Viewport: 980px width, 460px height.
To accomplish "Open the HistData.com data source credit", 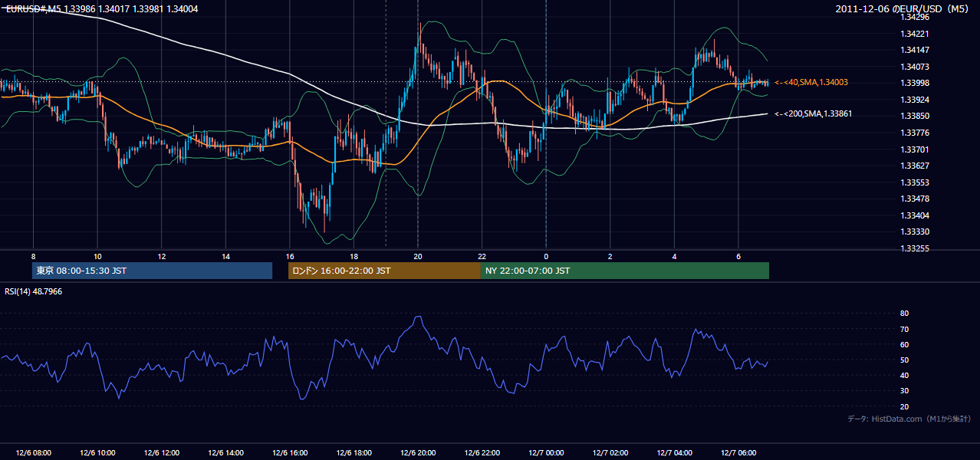I will point(909,419).
